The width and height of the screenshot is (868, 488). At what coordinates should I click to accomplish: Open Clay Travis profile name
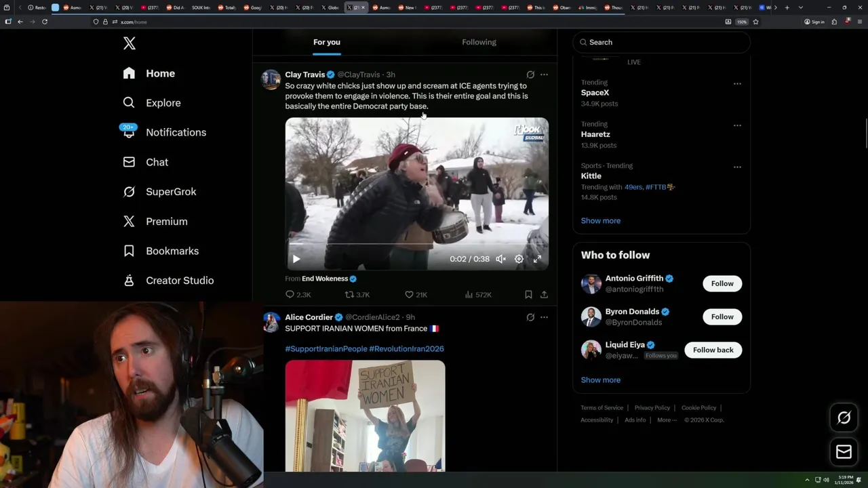click(304, 75)
